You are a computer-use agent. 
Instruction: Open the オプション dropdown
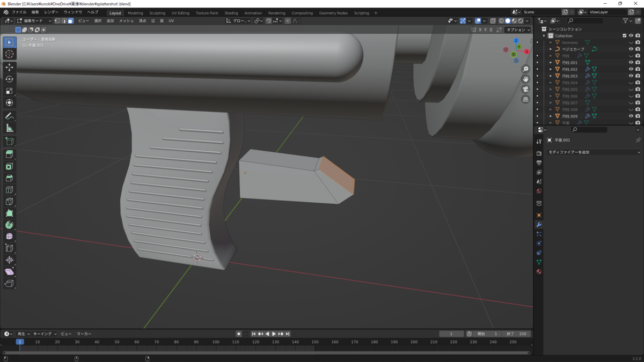pyautogui.click(x=517, y=30)
